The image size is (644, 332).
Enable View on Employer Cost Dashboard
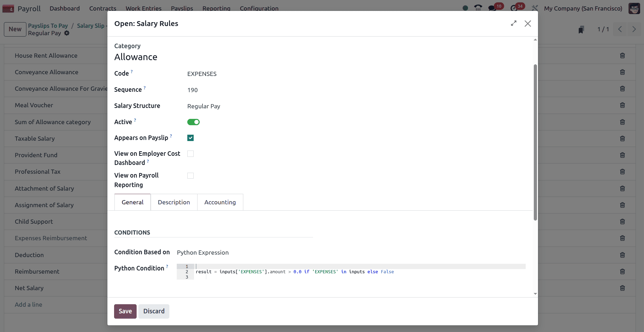[190, 154]
